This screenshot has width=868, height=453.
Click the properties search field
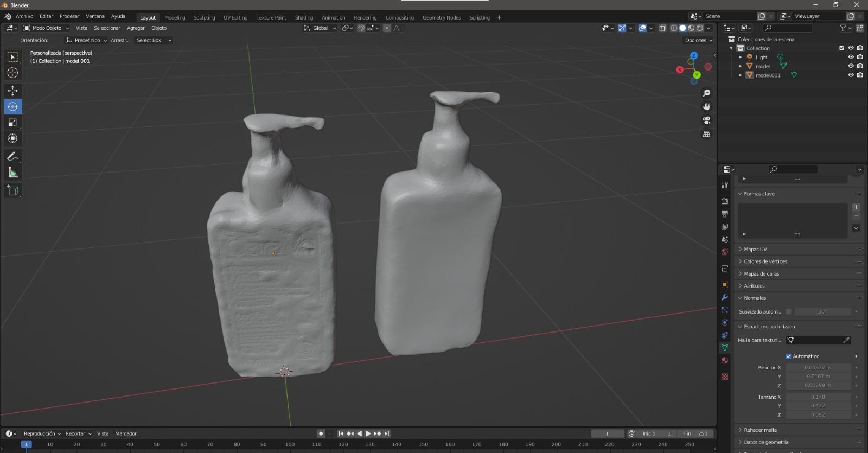click(793, 169)
